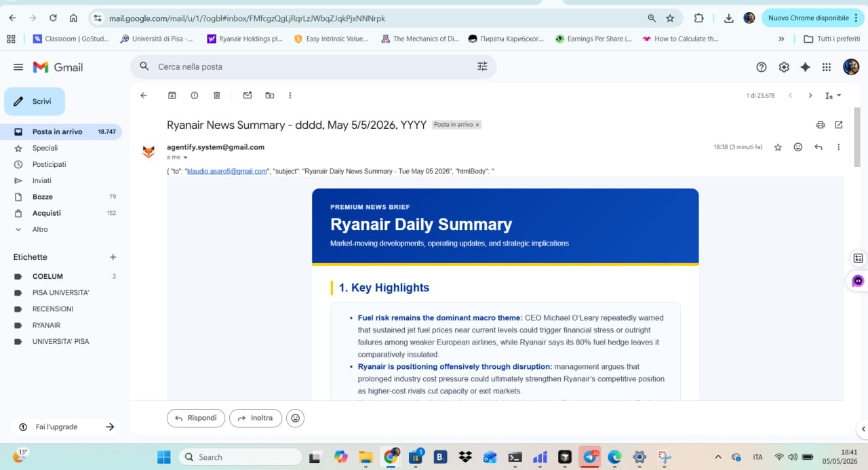The width and height of the screenshot is (868, 470).
Task: Click the sender agentify.system@gmail.com
Action: coord(216,147)
